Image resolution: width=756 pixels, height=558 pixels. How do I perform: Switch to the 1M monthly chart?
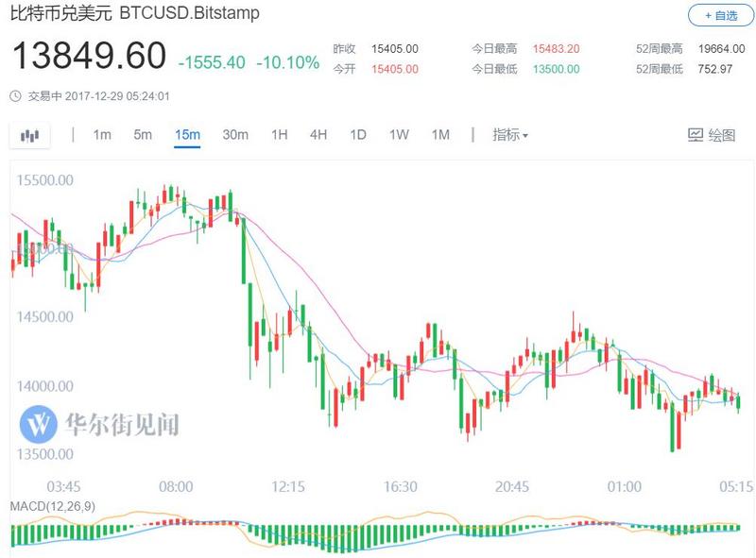click(x=440, y=135)
